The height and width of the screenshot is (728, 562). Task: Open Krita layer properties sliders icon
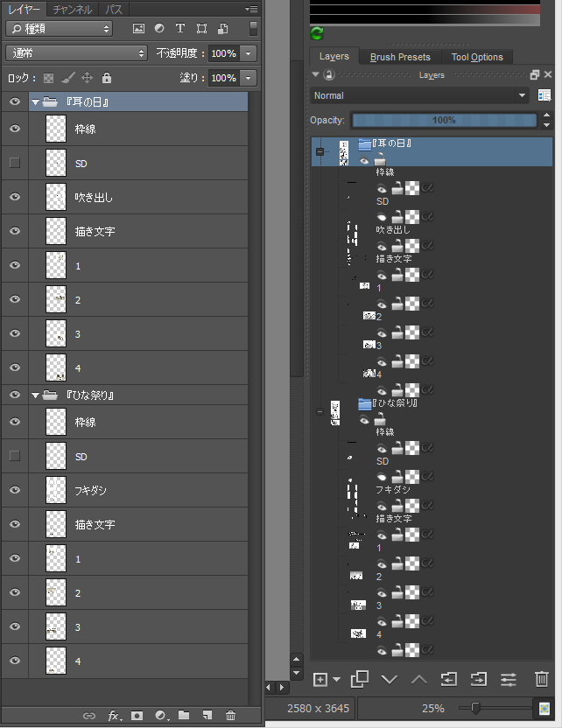click(x=508, y=679)
